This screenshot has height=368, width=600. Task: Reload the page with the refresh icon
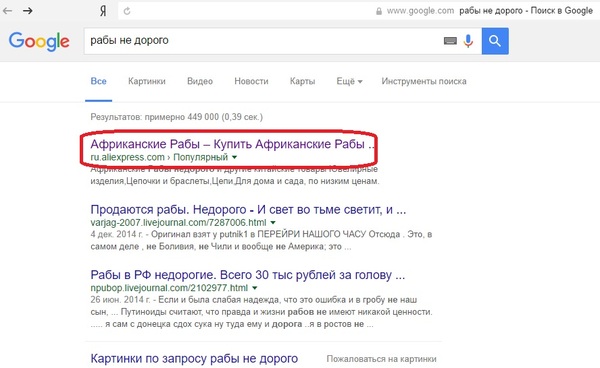pyautogui.click(x=127, y=11)
